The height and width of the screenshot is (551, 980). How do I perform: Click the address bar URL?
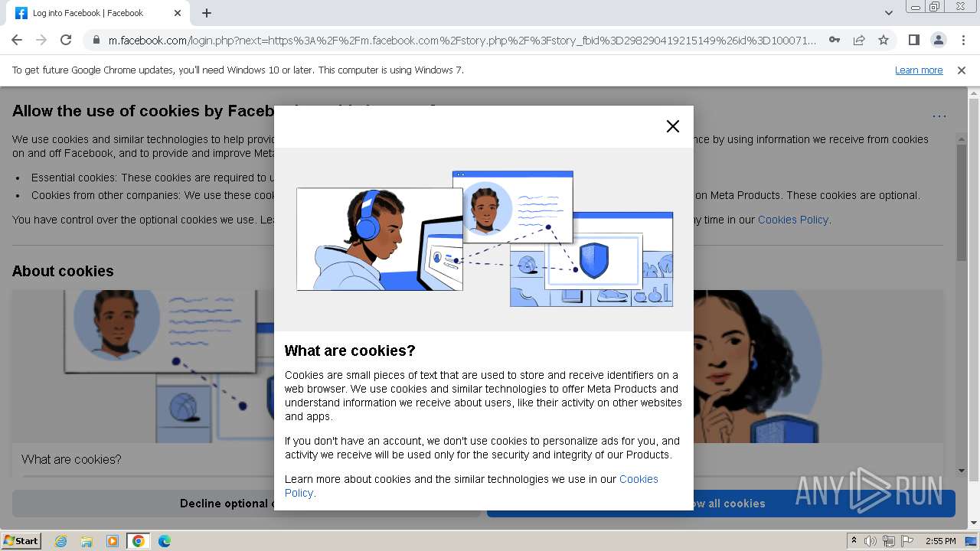point(462,40)
